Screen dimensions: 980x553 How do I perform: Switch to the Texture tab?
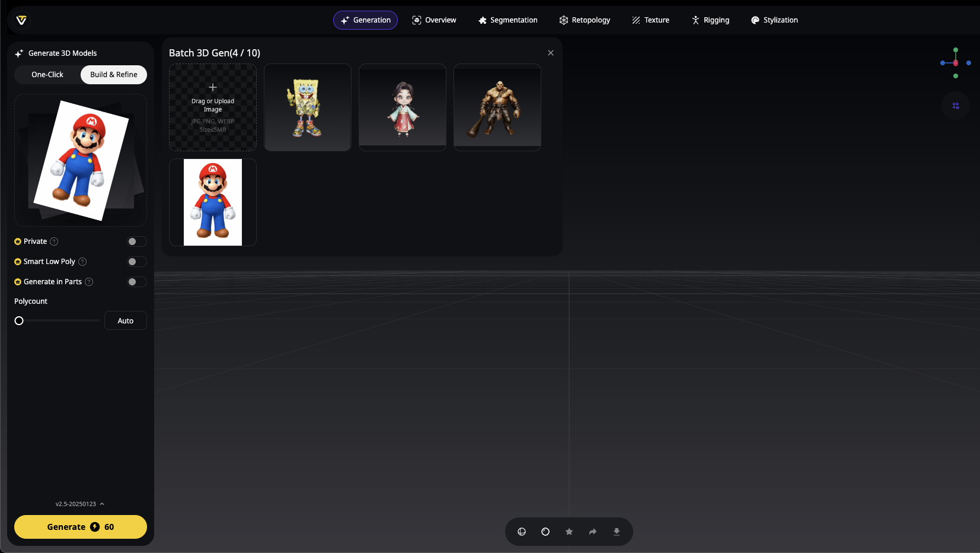point(650,20)
